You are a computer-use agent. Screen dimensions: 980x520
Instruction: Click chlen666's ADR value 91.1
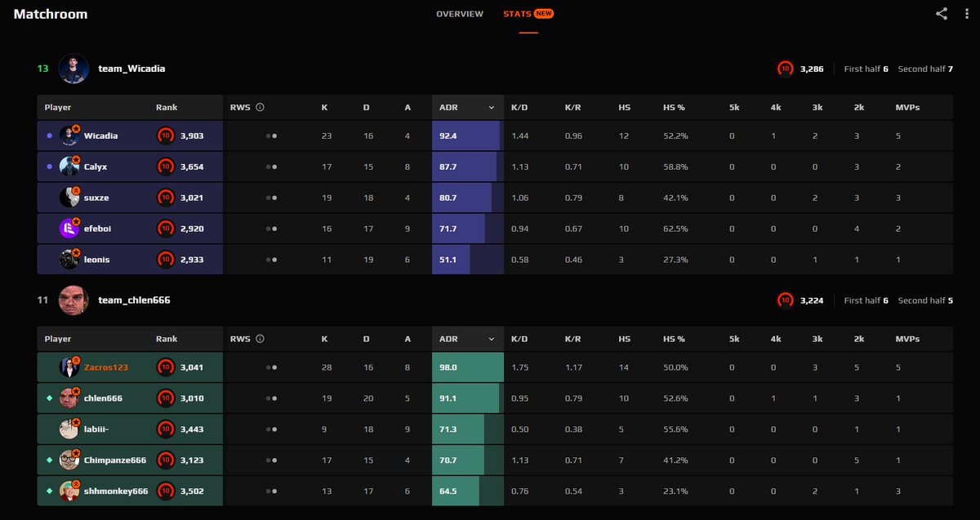[448, 398]
